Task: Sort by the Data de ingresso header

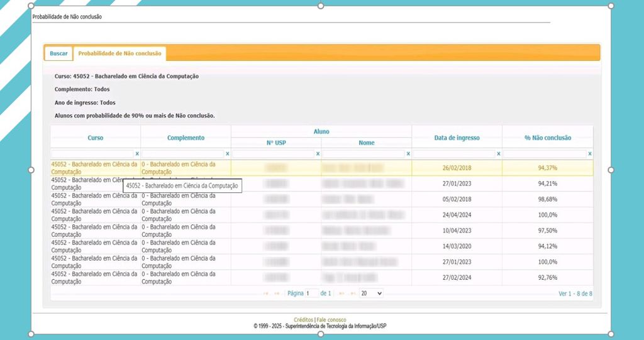Action: click(457, 138)
